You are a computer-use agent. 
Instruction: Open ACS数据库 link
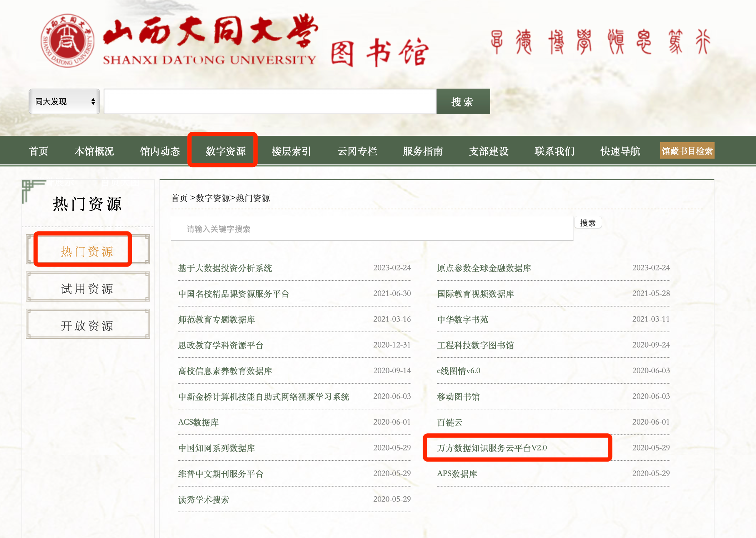[x=198, y=422]
